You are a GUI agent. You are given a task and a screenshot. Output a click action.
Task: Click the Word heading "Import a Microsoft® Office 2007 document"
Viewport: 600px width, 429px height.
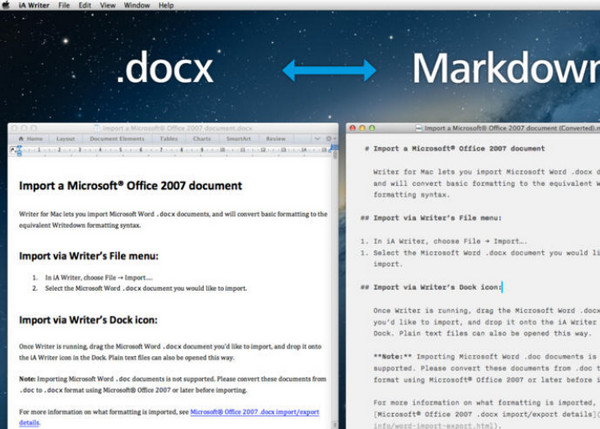[x=130, y=186]
